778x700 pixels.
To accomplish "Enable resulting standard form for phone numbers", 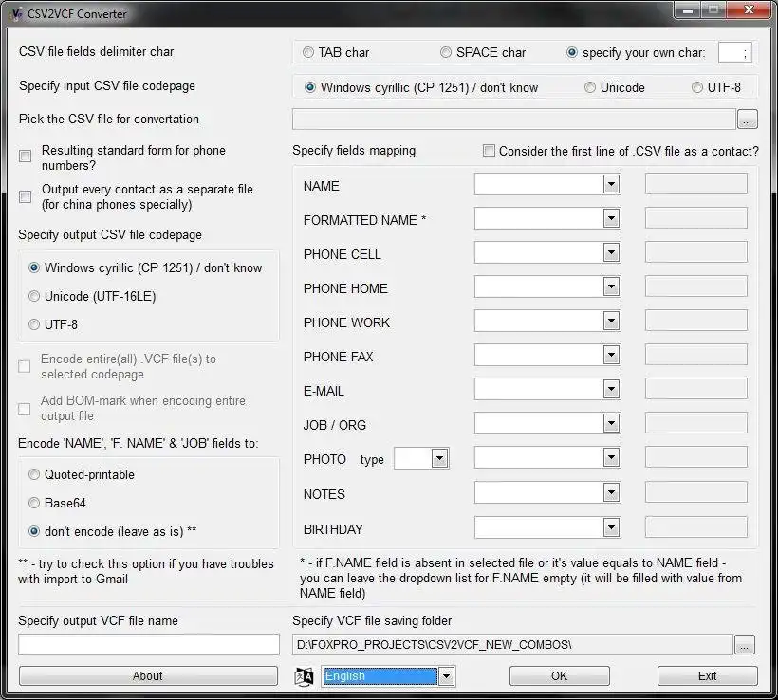I will click(x=25, y=157).
